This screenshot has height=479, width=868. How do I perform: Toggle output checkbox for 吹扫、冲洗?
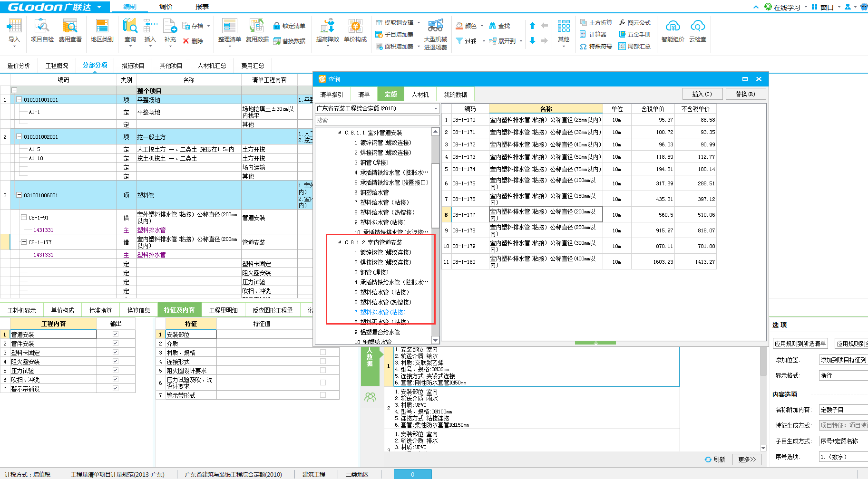[115, 379]
